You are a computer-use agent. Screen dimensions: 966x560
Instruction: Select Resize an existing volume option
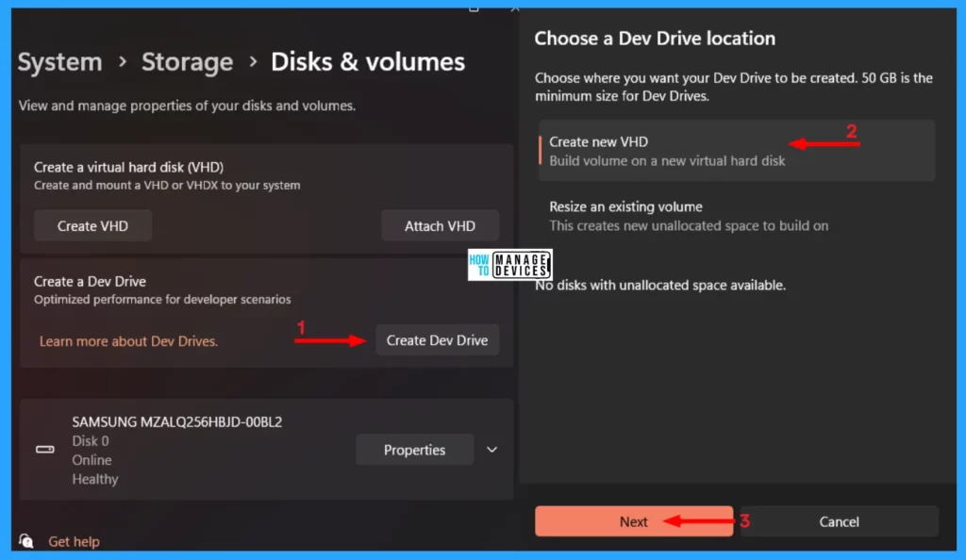point(737,216)
